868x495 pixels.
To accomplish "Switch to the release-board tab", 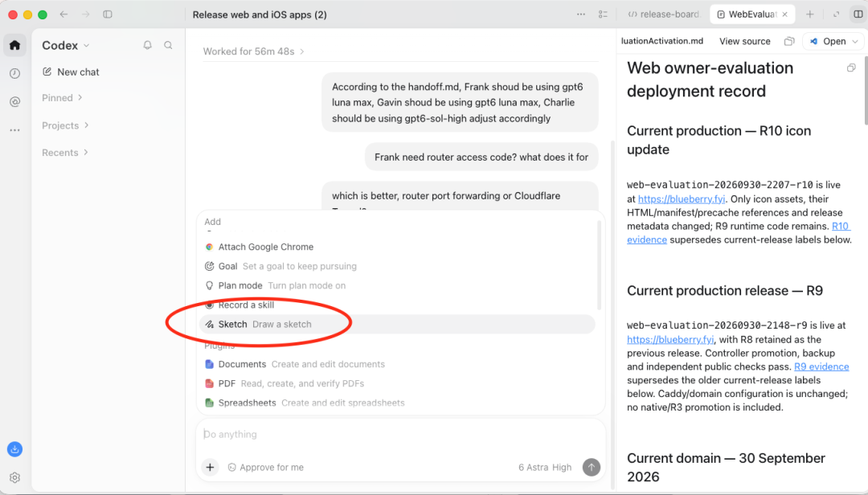I will [665, 14].
